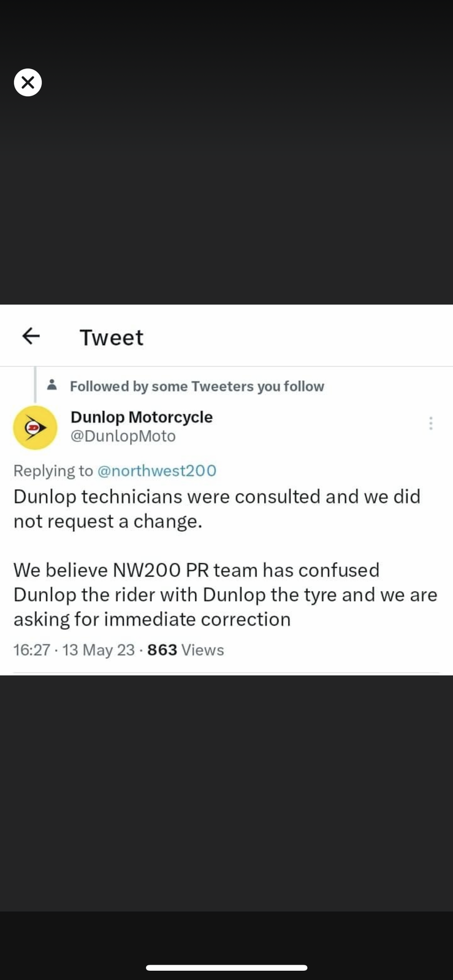The image size is (453, 980).
Task: Tap the 16:27 timestamp
Action: pyautogui.click(x=31, y=650)
